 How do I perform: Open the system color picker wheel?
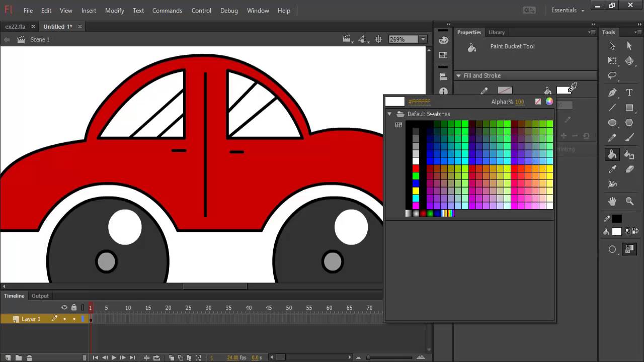click(549, 102)
